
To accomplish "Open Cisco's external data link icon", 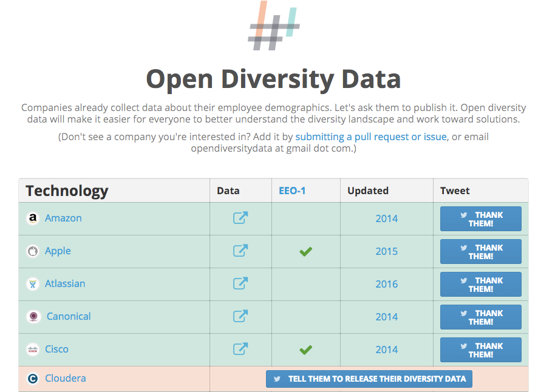I will (x=240, y=349).
